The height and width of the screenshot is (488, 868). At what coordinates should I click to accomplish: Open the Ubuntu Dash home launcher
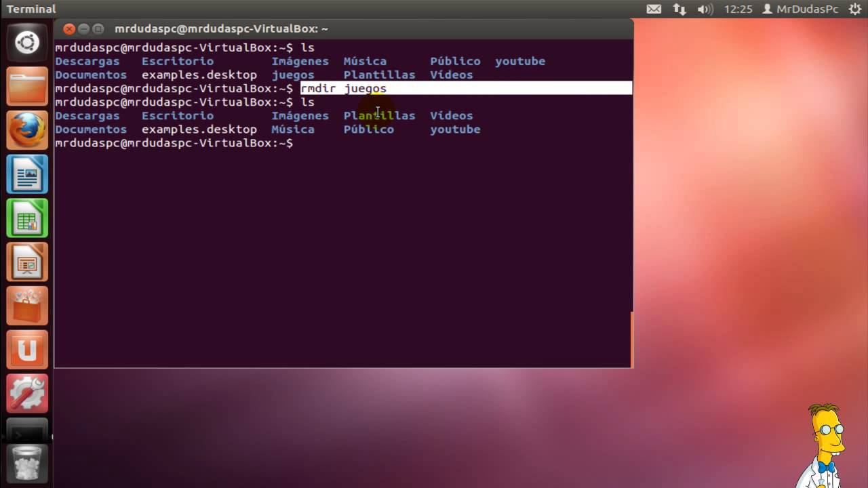tap(27, 43)
